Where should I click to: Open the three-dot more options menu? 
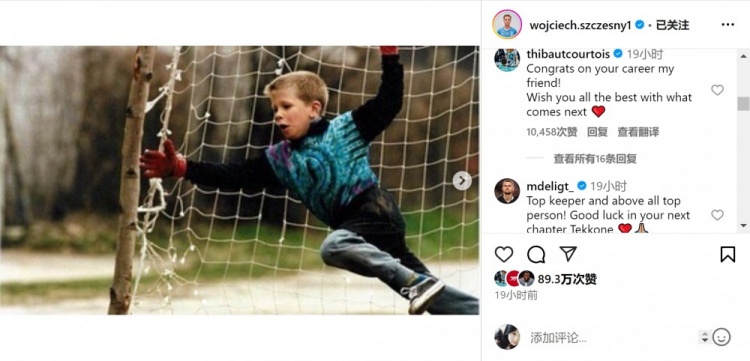728,25
